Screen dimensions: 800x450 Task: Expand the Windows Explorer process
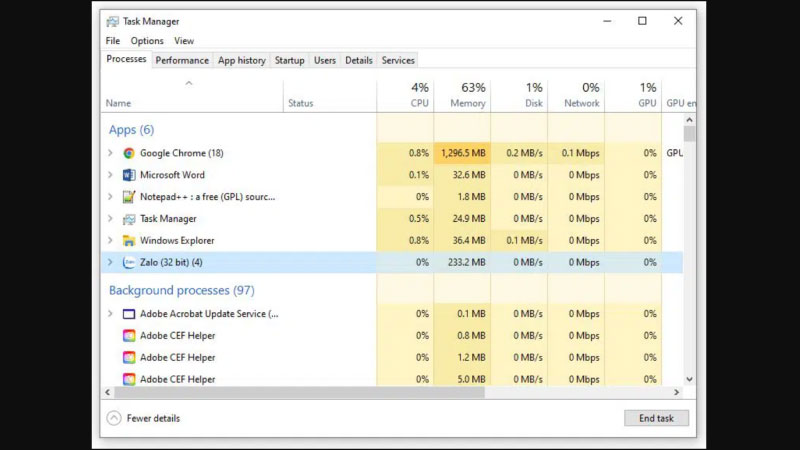tap(110, 241)
